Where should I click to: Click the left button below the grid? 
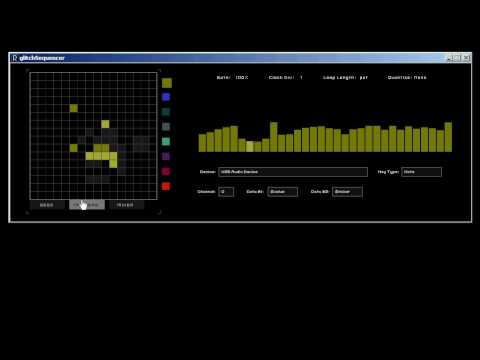click(47, 205)
